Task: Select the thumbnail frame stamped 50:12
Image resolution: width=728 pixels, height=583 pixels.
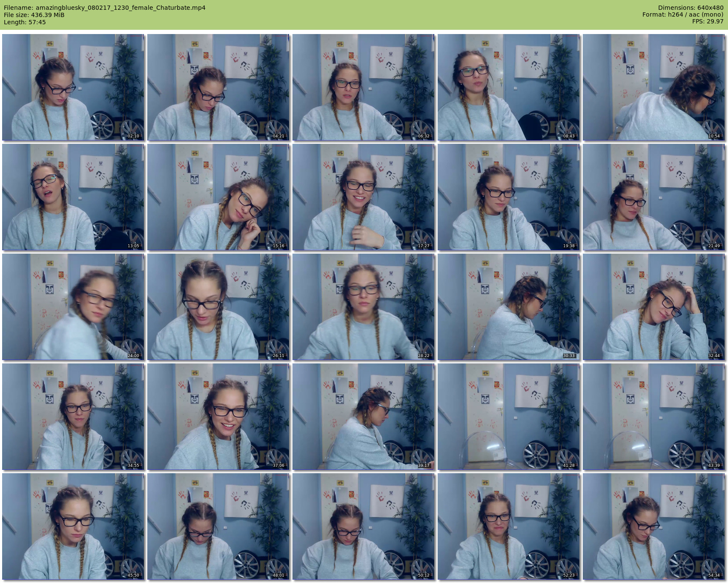Action: coord(364,526)
